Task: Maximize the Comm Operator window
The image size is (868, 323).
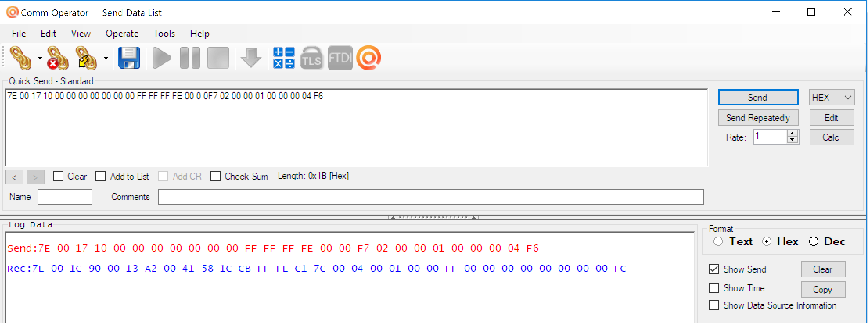Action: (811, 12)
